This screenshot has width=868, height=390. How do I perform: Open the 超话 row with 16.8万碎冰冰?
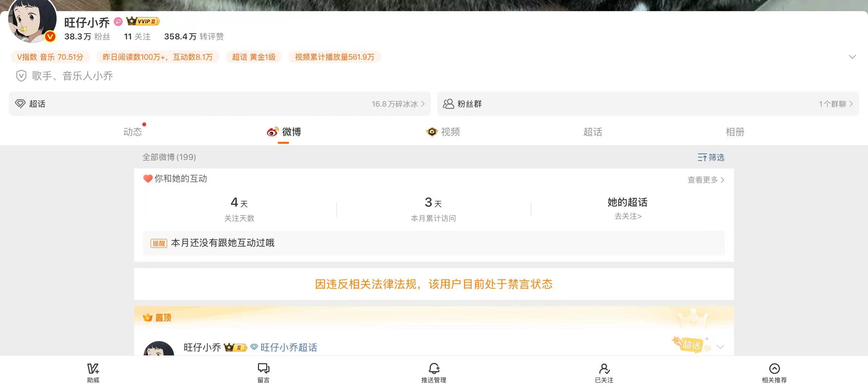pyautogui.click(x=219, y=104)
